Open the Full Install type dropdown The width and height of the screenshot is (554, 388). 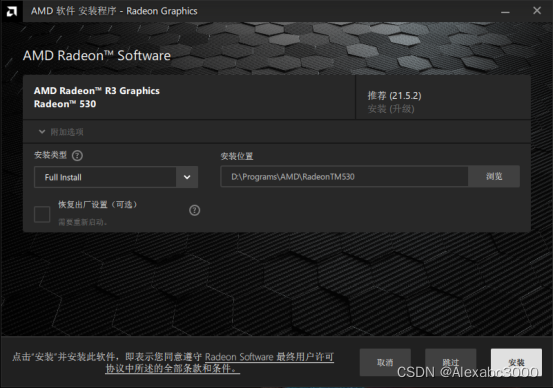(116, 177)
